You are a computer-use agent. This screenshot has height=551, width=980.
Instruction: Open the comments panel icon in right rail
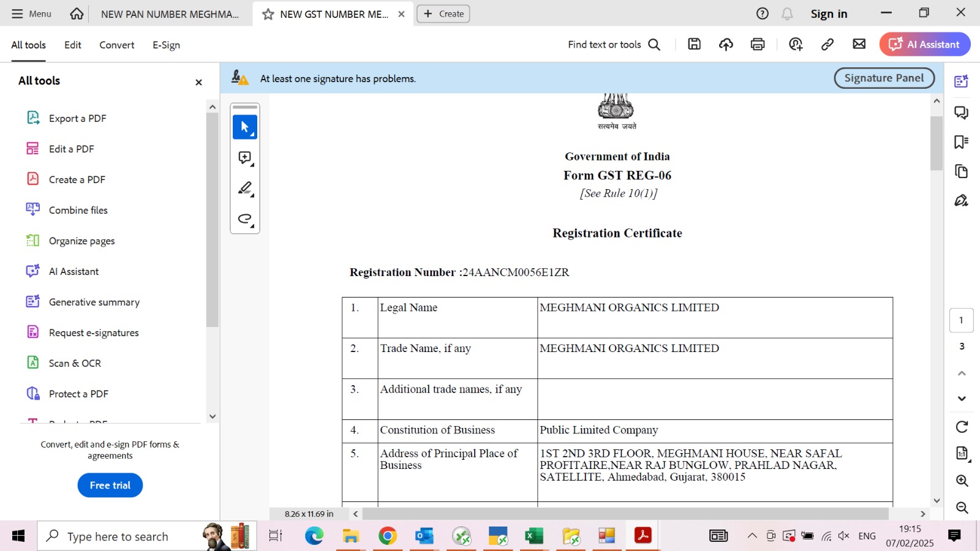pyautogui.click(x=961, y=113)
